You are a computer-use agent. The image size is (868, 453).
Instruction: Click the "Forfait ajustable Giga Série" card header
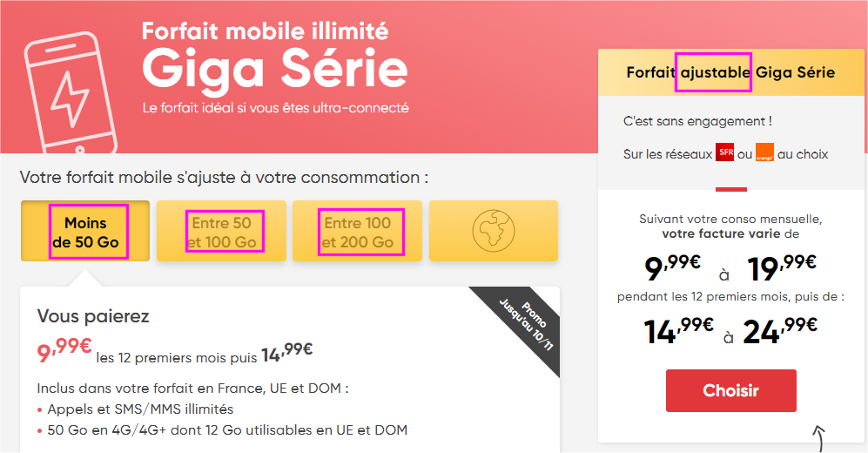[730, 72]
